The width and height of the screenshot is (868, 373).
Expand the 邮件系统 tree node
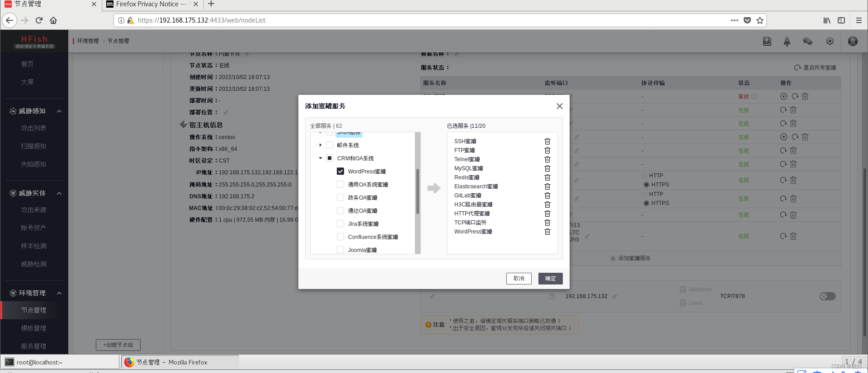(321, 145)
